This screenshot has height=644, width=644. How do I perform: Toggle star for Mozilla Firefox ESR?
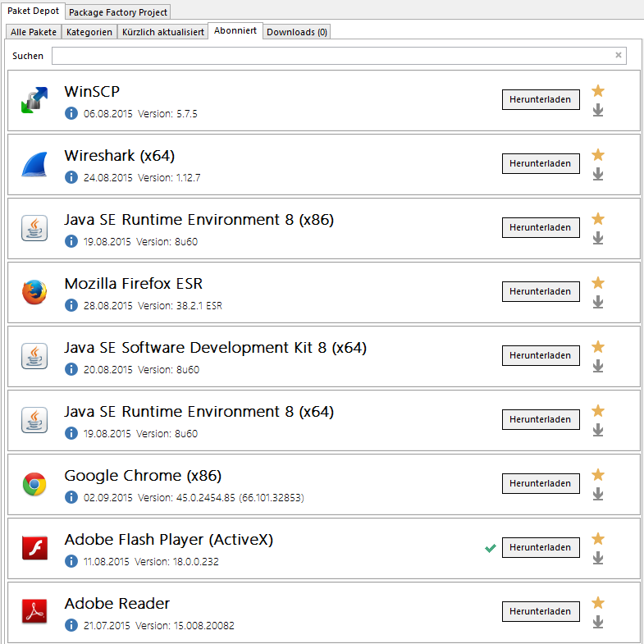coord(597,283)
